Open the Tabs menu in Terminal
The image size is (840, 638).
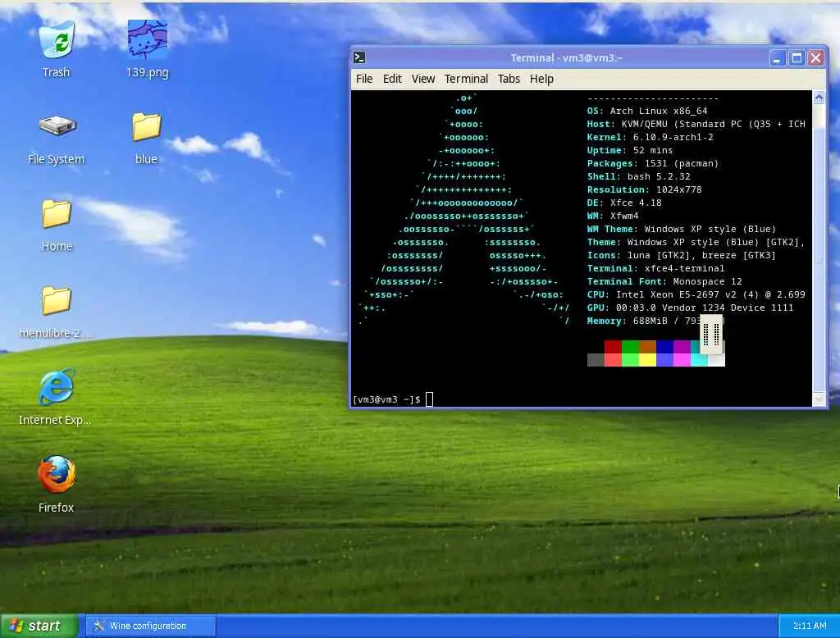pyautogui.click(x=509, y=79)
